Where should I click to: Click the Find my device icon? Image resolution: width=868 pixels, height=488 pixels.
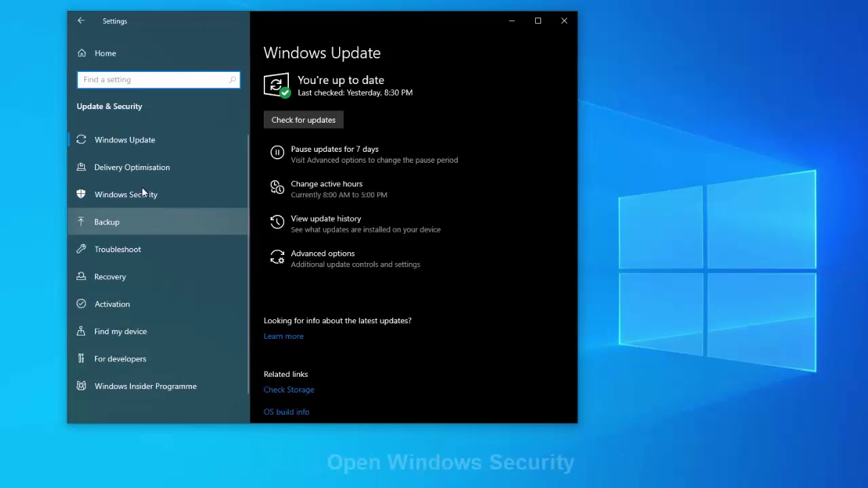(x=81, y=331)
